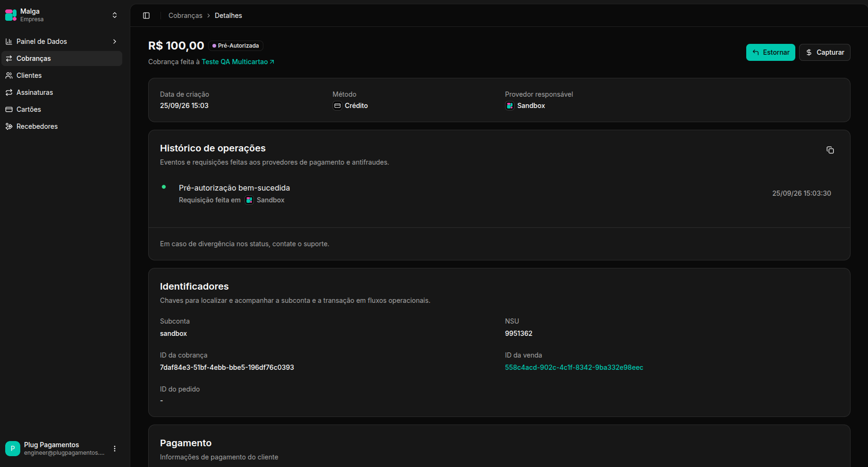Open Teste QA Multicartao link
Viewport: 868px width, 467px height.
tap(238, 62)
